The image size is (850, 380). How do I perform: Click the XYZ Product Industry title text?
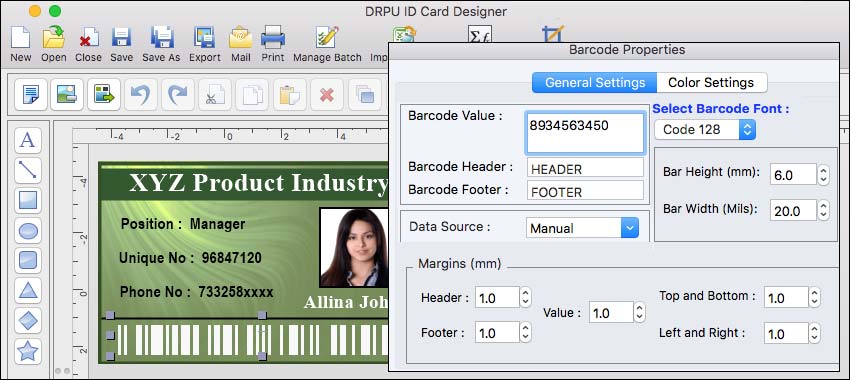(258, 183)
